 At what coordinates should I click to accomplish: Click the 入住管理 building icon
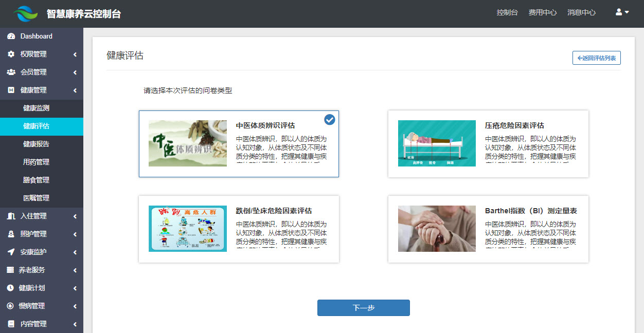click(11, 216)
